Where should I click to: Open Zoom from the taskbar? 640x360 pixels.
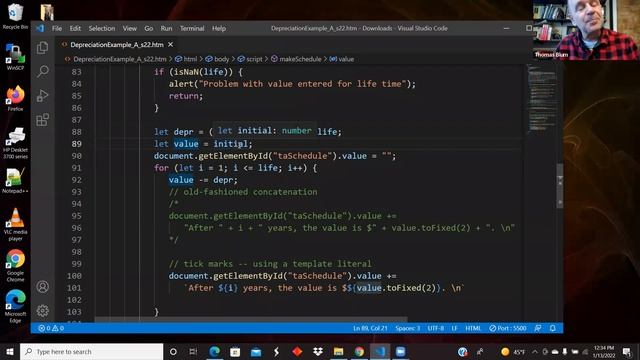pos(400,351)
